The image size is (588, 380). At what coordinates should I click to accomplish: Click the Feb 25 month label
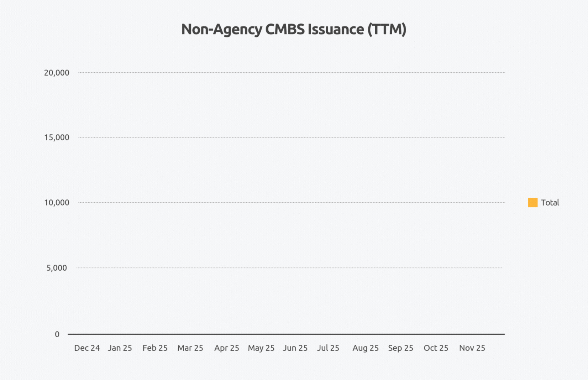click(x=155, y=348)
